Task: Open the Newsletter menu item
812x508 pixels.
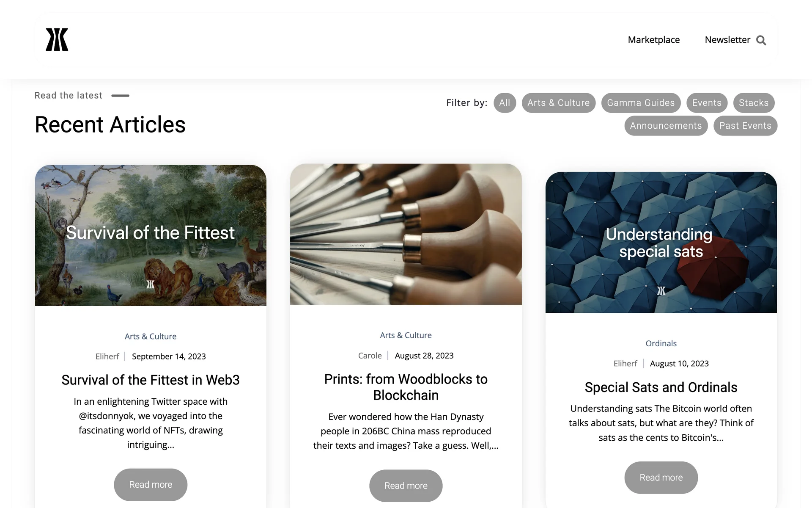Action: 727,40
